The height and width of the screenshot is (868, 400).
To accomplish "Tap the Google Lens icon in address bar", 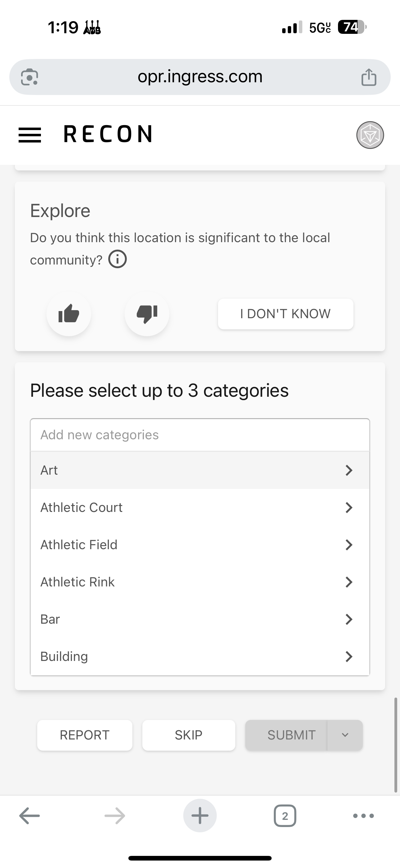I will point(30,77).
